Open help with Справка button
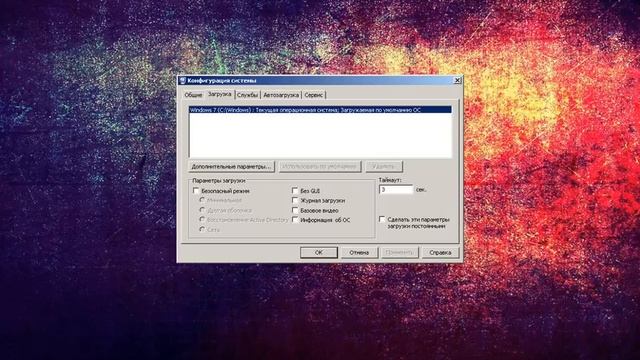The height and width of the screenshot is (360, 640). [440, 253]
